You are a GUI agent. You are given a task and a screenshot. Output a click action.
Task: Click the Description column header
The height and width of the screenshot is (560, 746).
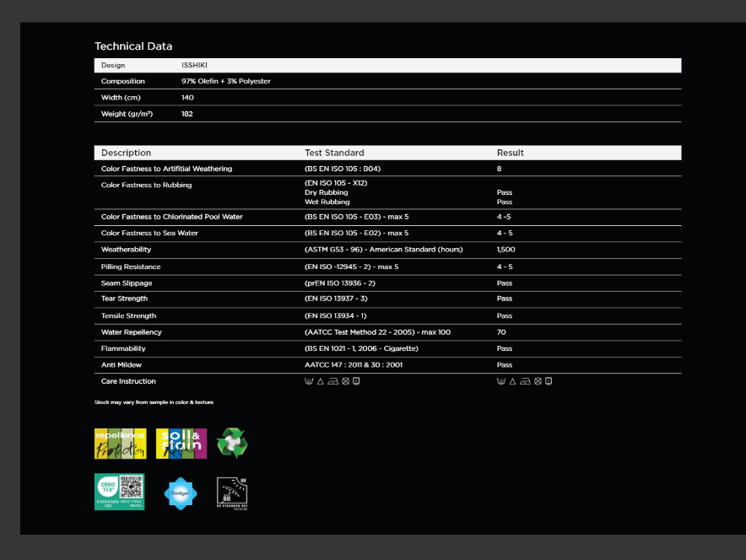[126, 153]
